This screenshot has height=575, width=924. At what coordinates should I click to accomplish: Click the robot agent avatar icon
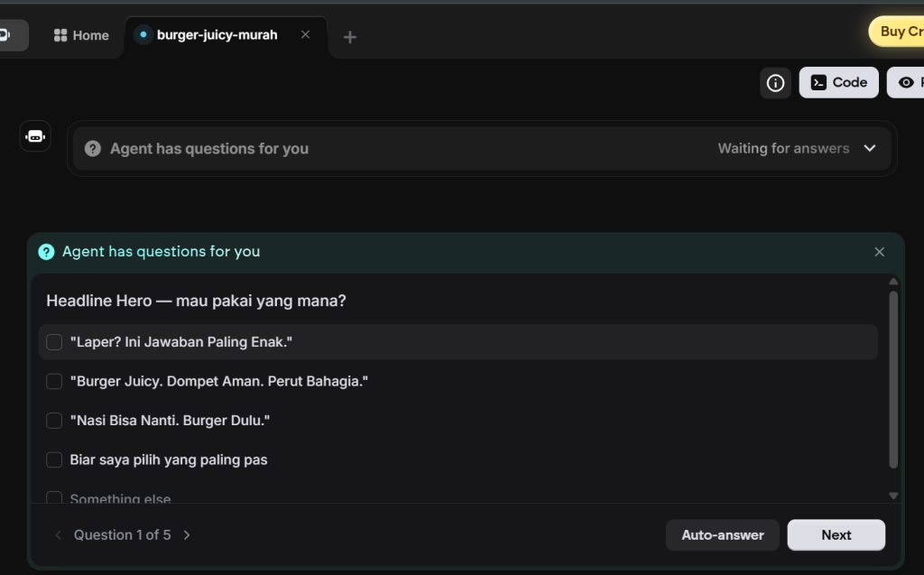pos(35,136)
